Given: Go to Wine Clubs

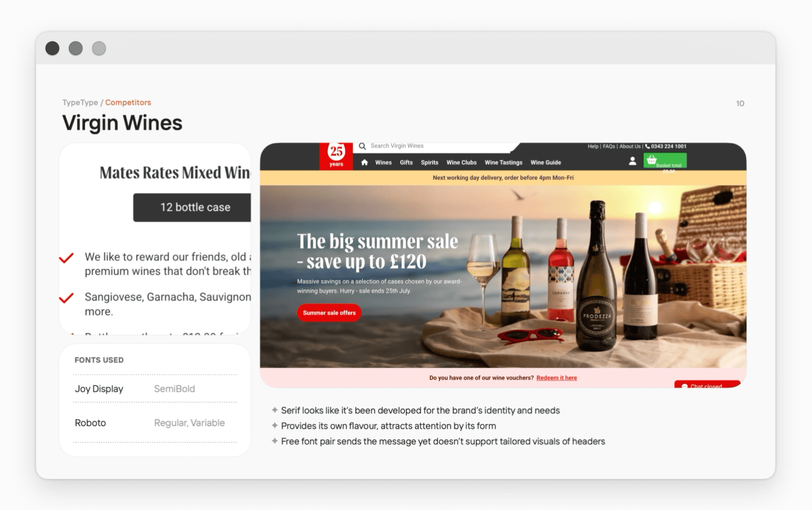Looking at the screenshot, I should tap(461, 162).
